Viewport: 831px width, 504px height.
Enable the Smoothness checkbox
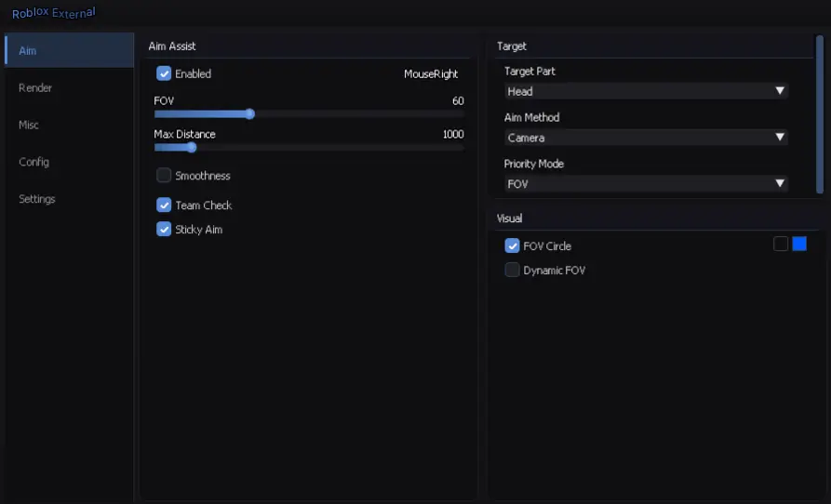coord(164,176)
